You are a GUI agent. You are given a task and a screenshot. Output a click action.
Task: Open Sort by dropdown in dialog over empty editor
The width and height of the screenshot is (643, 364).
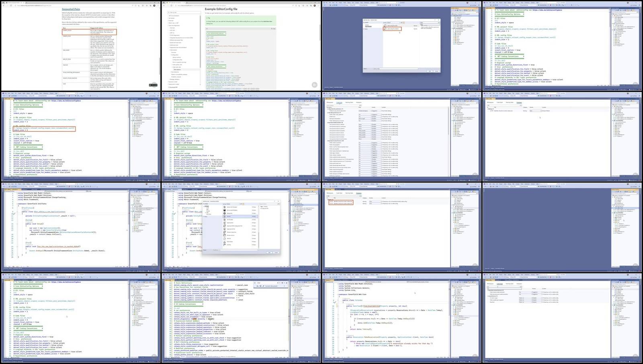point(394,22)
